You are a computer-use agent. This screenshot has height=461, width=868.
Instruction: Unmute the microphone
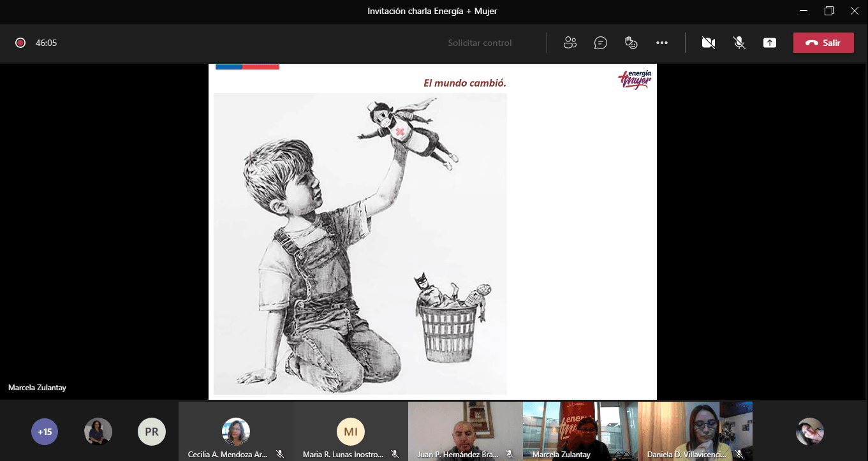click(739, 43)
